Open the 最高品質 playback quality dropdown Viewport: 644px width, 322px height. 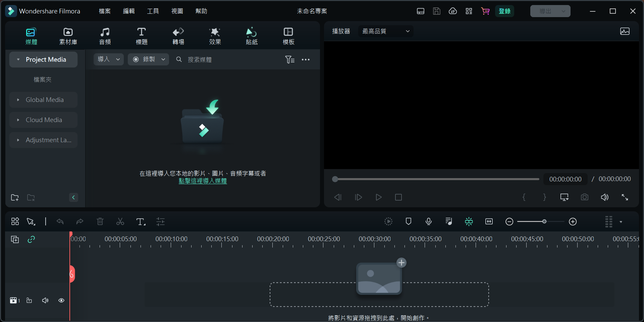pos(386,31)
